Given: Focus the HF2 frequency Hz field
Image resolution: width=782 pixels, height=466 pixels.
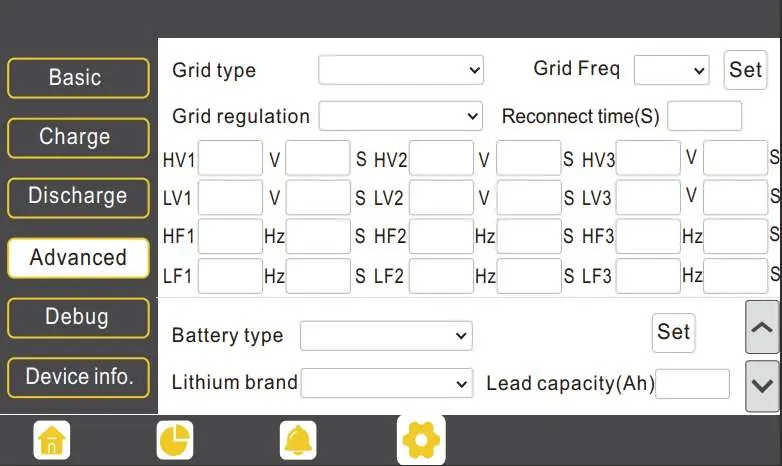Looking at the screenshot, I should 441,236.
